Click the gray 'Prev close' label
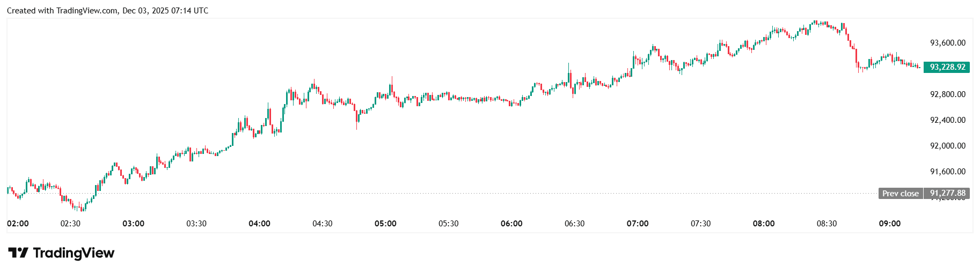This screenshot has width=980, height=273. tap(901, 194)
